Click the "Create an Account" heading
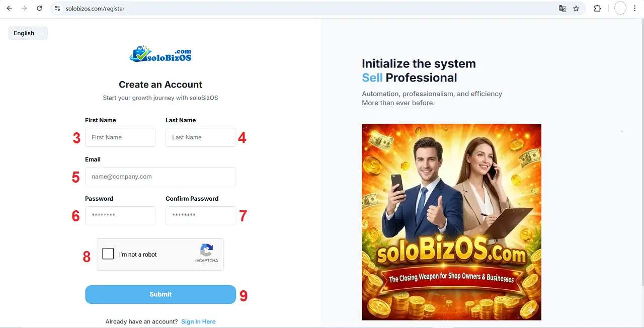 coord(160,85)
